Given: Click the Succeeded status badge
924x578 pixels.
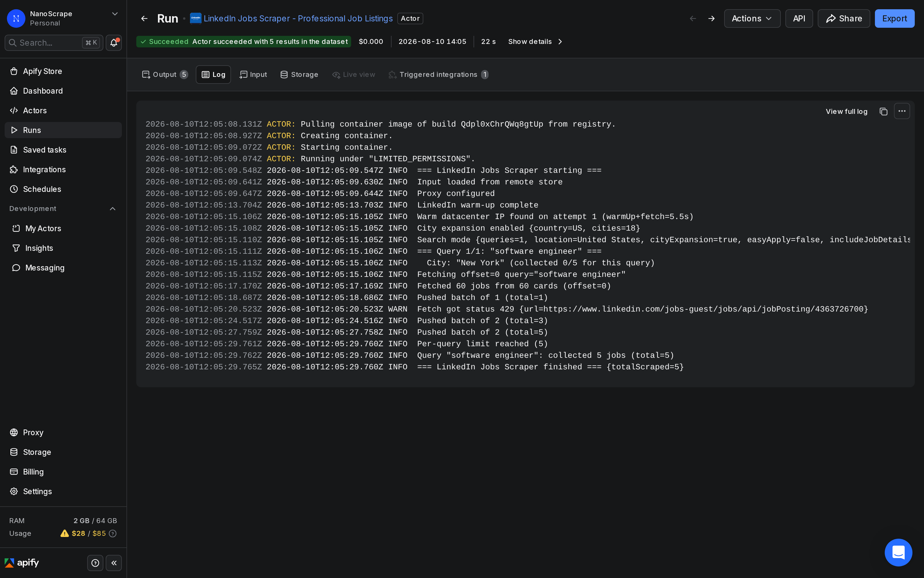Looking at the screenshot, I should point(244,42).
